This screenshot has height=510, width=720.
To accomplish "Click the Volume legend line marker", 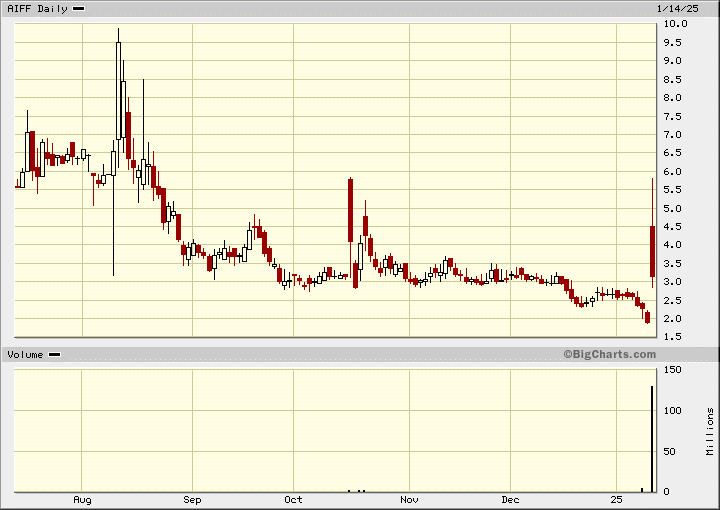I will click(x=54, y=354).
